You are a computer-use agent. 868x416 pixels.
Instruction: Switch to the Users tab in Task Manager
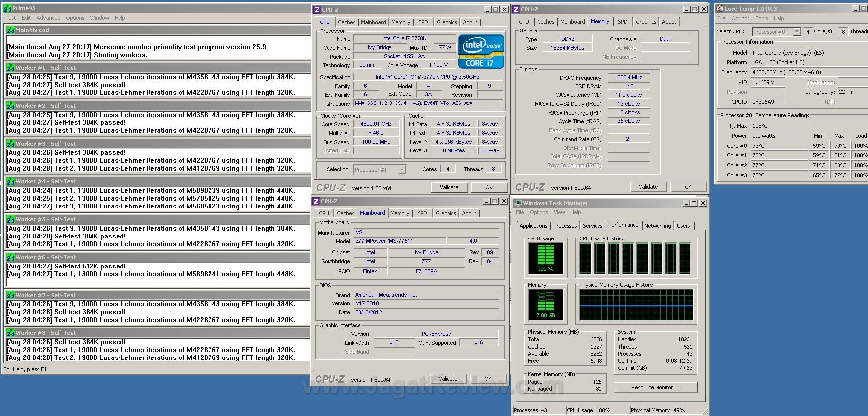[684, 226]
